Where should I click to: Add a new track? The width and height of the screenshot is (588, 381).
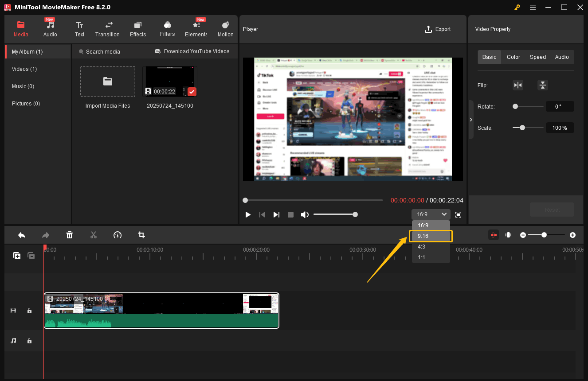17,256
